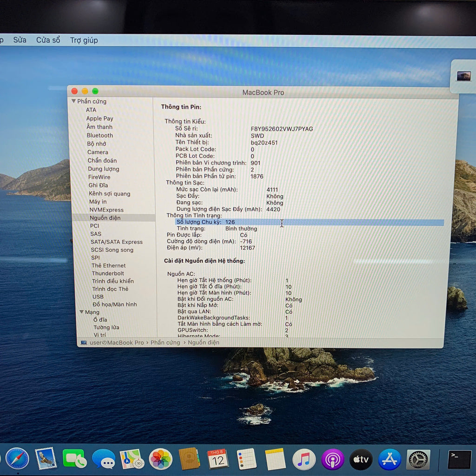Select NVMExpress in the sidebar
This screenshot has height=476, width=476.
pyautogui.click(x=106, y=210)
